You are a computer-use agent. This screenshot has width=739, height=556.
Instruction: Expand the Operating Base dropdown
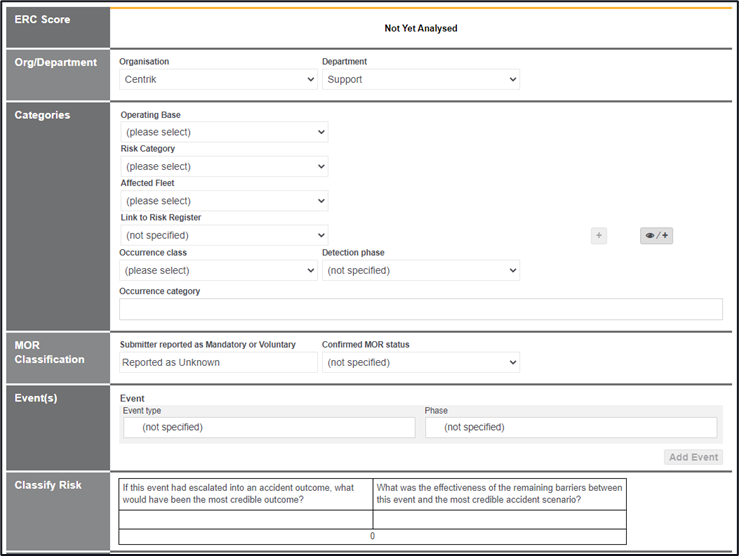click(x=223, y=132)
